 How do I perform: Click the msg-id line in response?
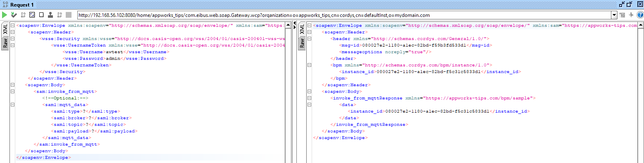click(x=416, y=45)
